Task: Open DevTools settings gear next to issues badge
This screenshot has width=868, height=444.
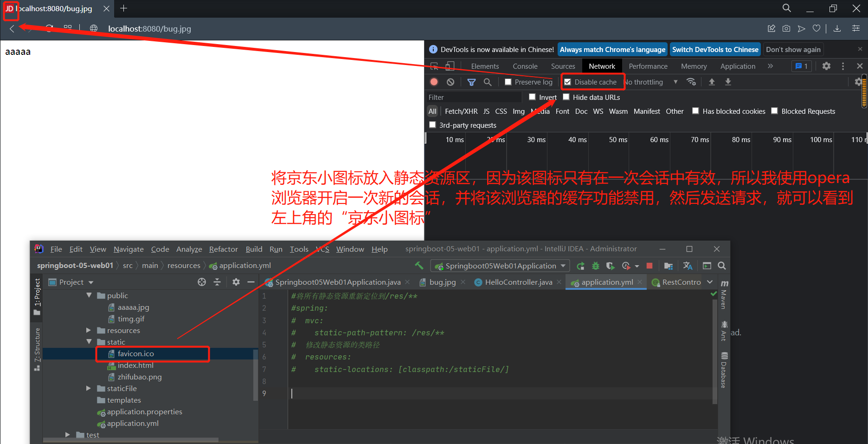Action: [x=826, y=66]
